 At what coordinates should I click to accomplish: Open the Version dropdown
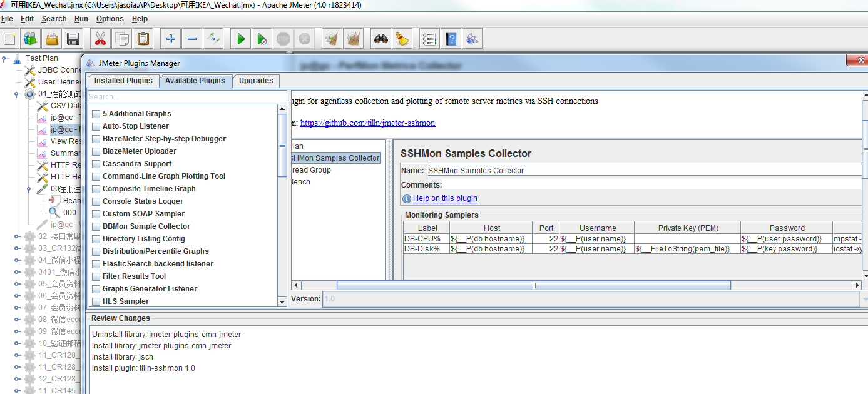pos(864,299)
